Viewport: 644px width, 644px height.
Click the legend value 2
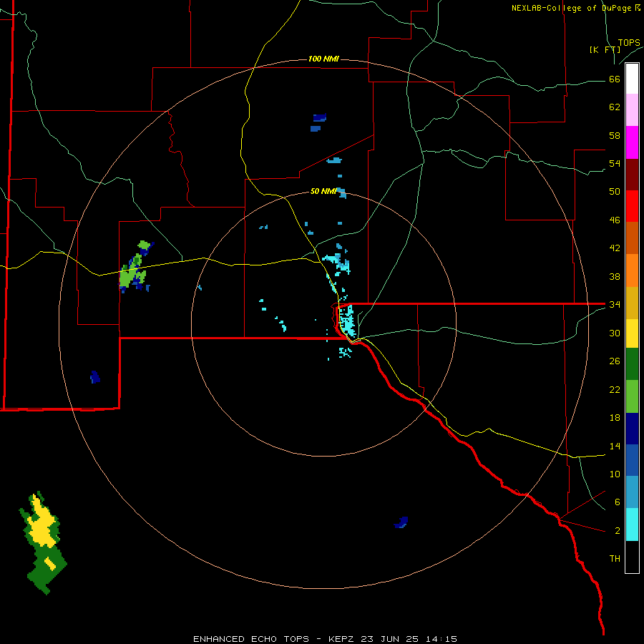click(x=617, y=531)
